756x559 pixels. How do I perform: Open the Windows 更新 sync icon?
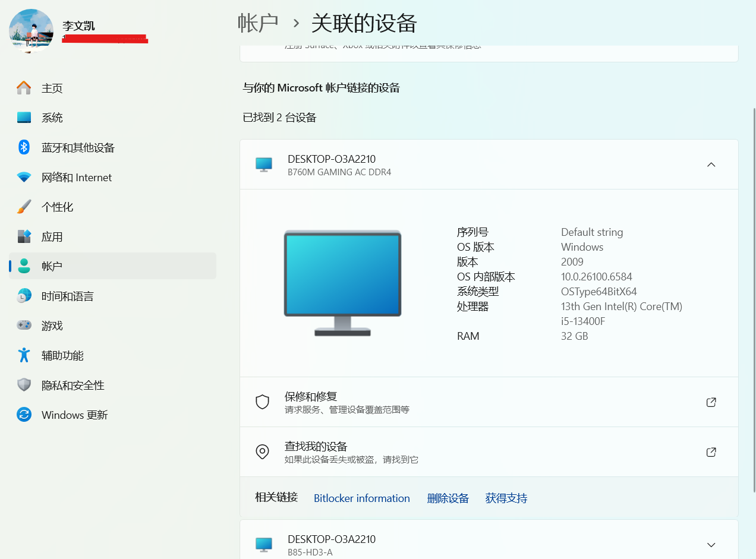(24, 415)
